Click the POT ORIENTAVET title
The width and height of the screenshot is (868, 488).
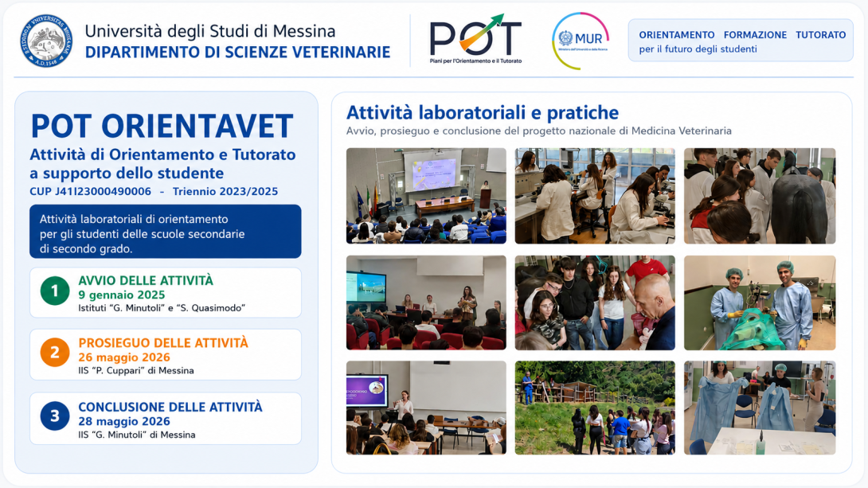[162, 126]
